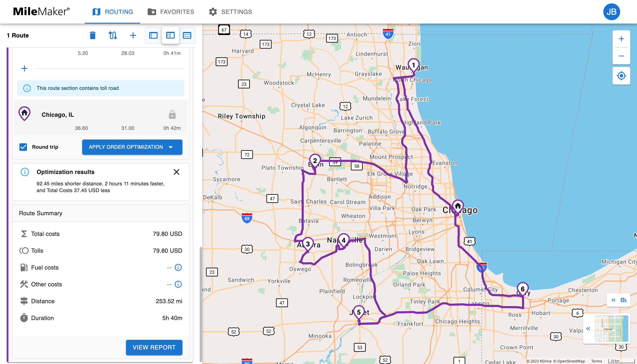The width and height of the screenshot is (637, 364).
Task: Expand the map layers panel chevron
Action: click(x=613, y=300)
